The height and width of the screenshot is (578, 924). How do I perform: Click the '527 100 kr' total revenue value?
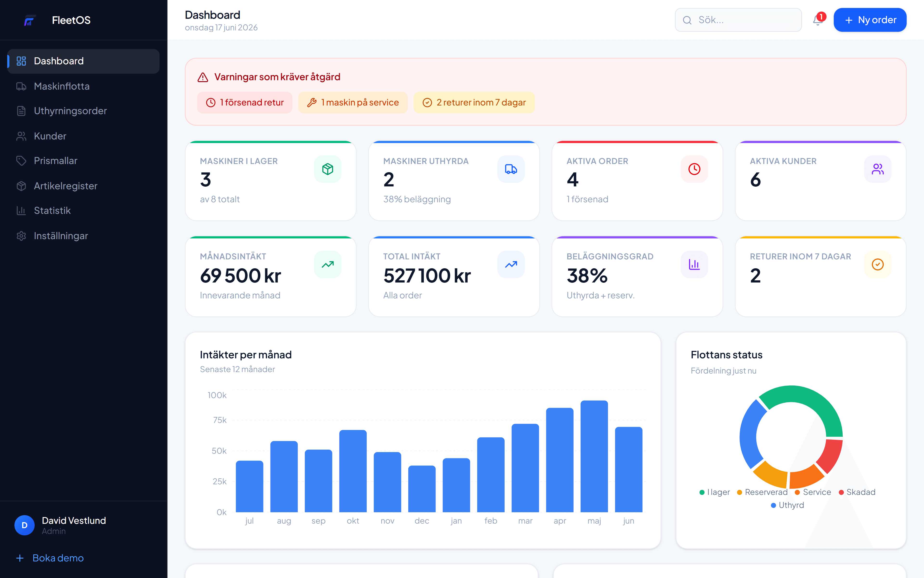click(427, 276)
